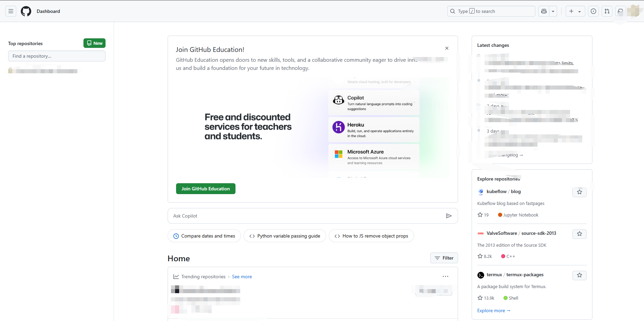The image size is (644, 321).
Task: Click the Heroku card title
Action: [x=356, y=125]
